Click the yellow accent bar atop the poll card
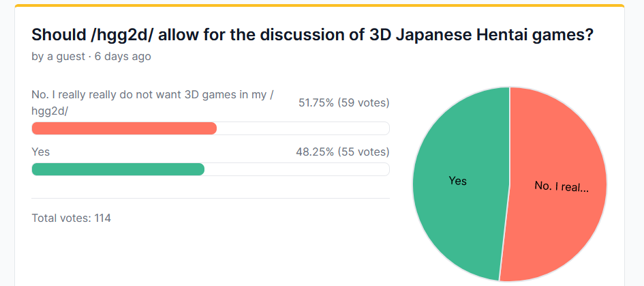The image size is (644, 286). coord(319,5)
